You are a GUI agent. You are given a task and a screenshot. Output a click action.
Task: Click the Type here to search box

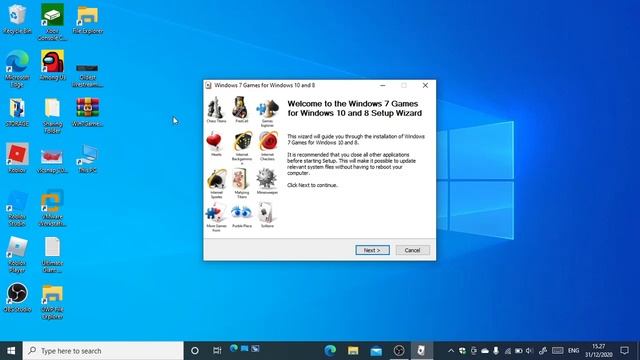click(103, 351)
